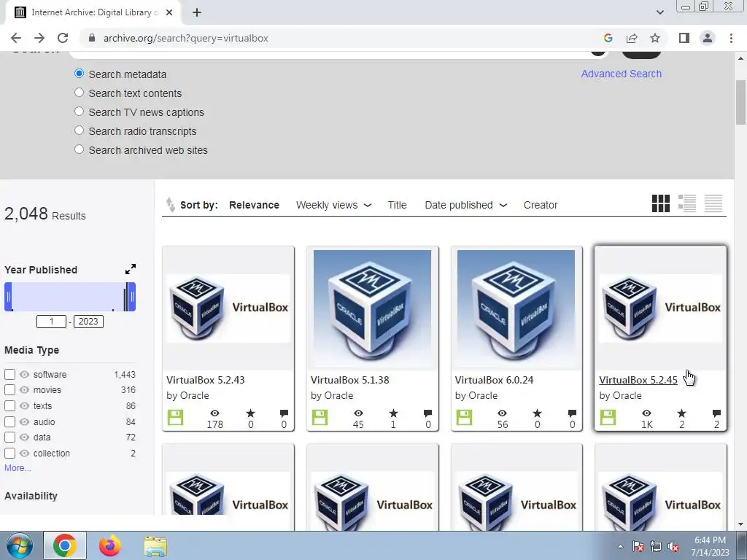Viewport: 747px width, 560px height.
Task: Open VirtualBox 5.2.43 item title
Action: [205, 380]
